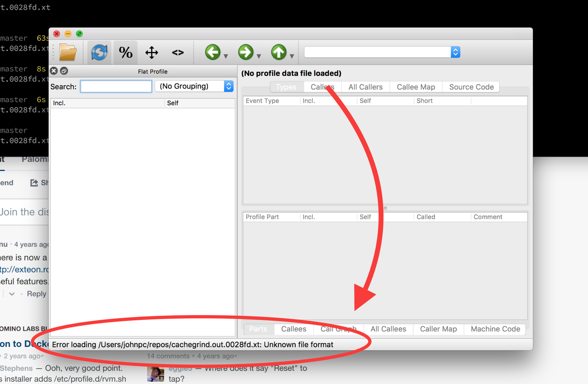Reload the profile data with refresh icon
588x384 pixels.
pyautogui.click(x=99, y=52)
